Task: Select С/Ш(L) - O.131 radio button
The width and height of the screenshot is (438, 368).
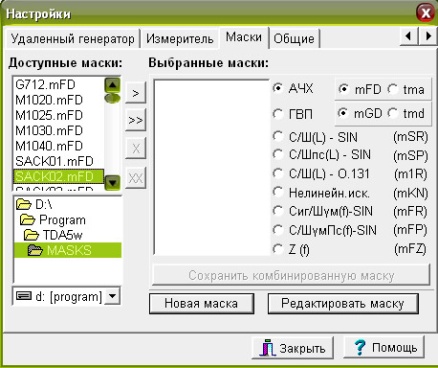Action: click(278, 173)
